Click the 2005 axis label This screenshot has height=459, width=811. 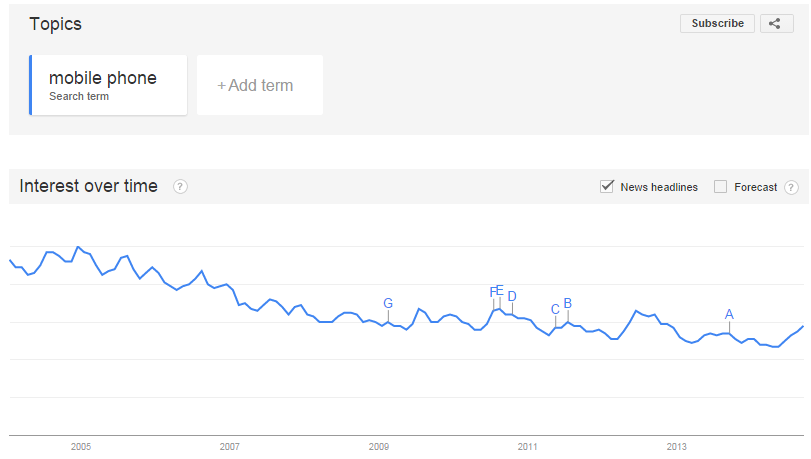[81, 447]
